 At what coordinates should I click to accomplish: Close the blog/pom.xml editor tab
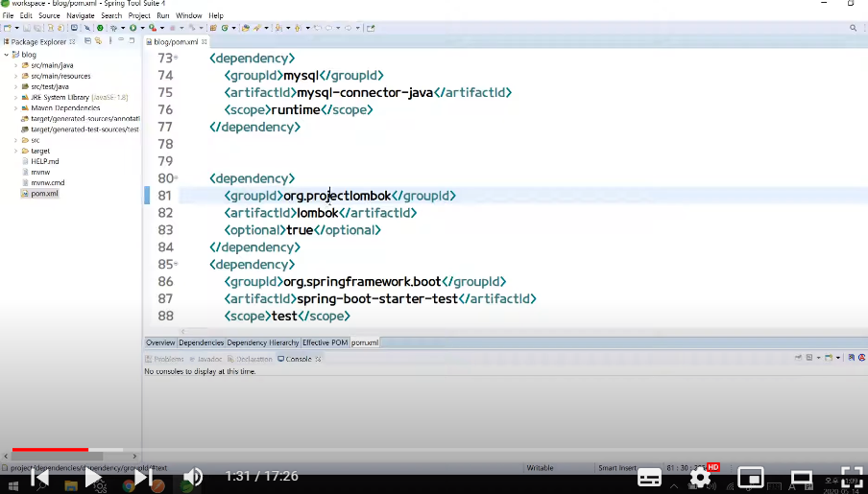(x=205, y=41)
